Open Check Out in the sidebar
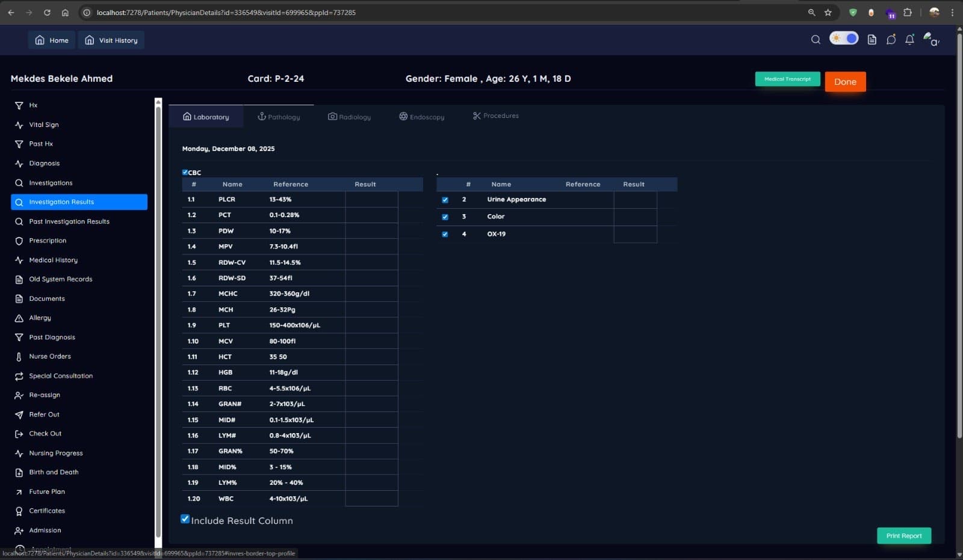The height and width of the screenshot is (560, 963). coord(79,434)
